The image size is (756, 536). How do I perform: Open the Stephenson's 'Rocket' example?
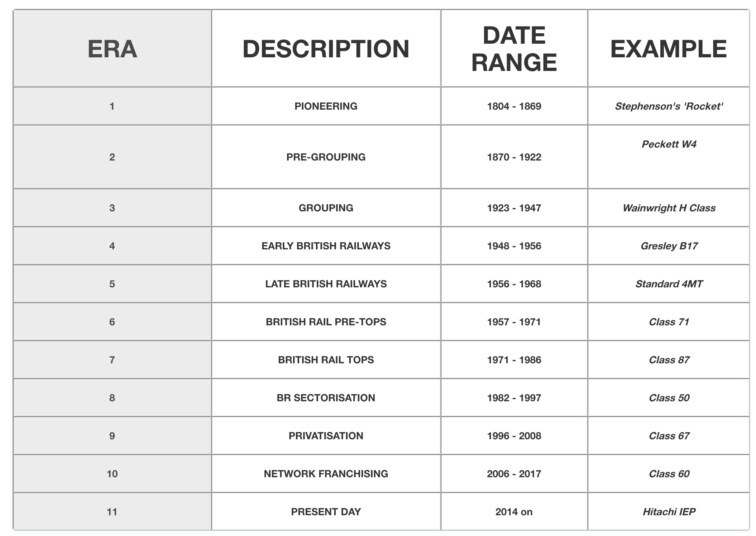[669, 106]
